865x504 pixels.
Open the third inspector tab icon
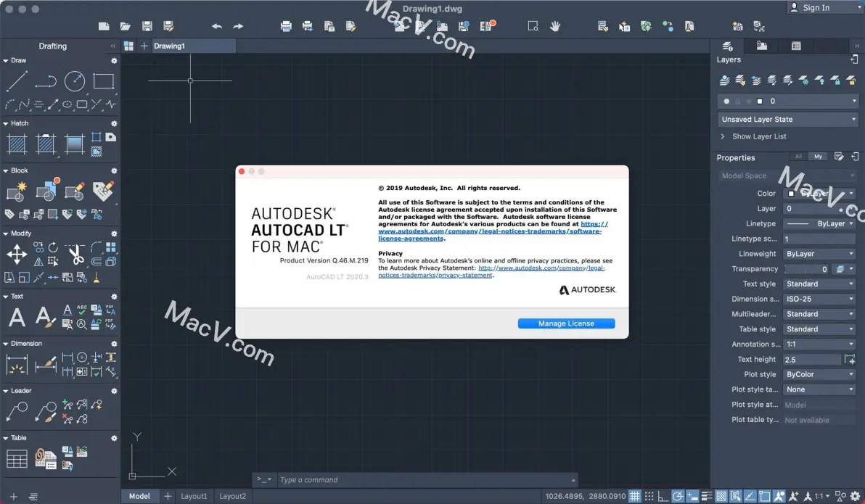click(x=796, y=46)
